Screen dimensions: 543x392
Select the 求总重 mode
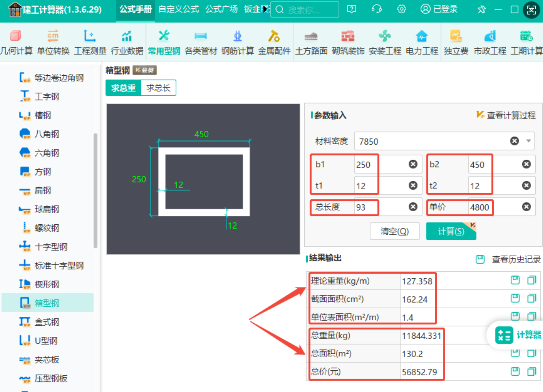click(124, 88)
